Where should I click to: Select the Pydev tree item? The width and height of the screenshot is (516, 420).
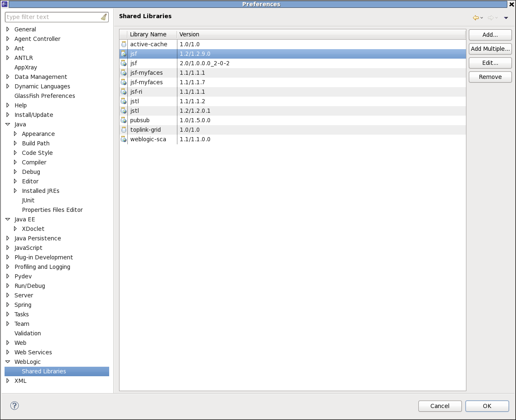tap(23, 276)
